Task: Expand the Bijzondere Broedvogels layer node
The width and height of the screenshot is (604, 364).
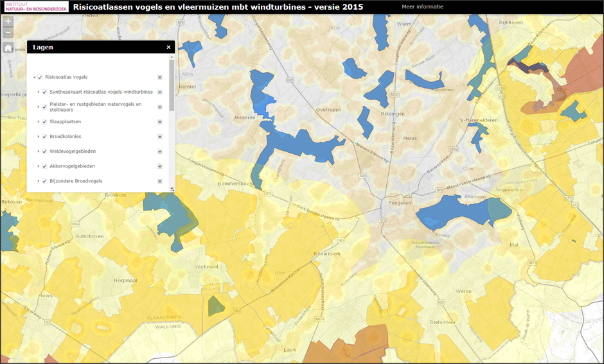Action: tap(39, 181)
